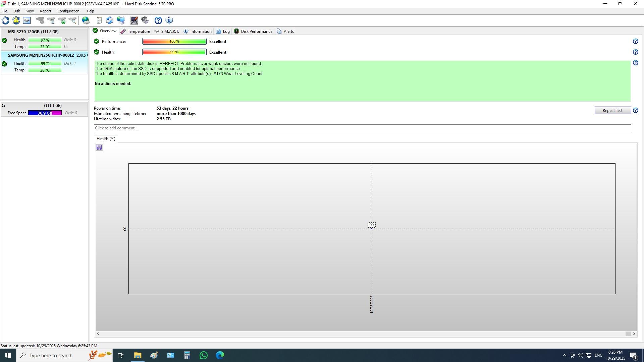Save the health graph using floppy icon
Screen dimensions: 644x362
(x=99, y=147)
